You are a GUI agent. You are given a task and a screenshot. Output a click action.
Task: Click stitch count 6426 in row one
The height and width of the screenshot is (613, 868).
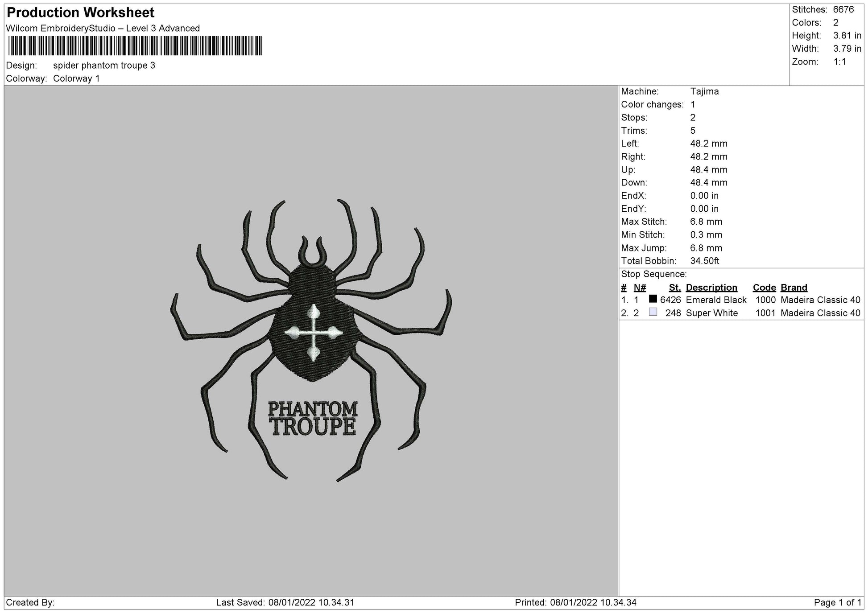(670, 300)
